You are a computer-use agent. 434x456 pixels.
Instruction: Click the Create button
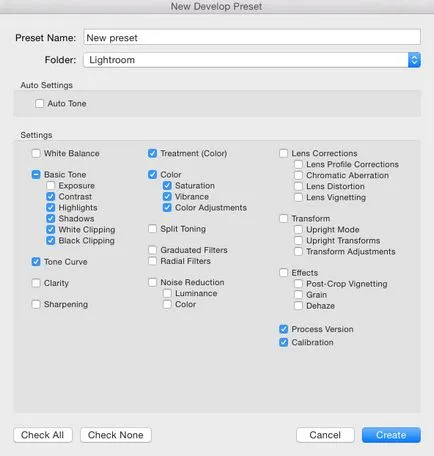(x=391, y=435)
